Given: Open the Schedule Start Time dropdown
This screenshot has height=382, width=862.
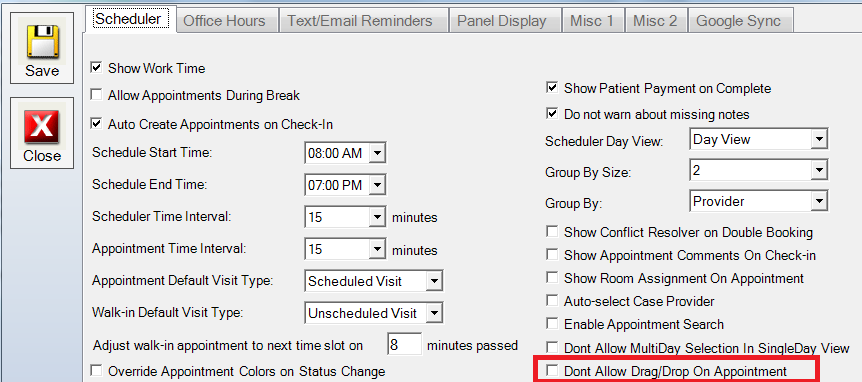Looking at the screenshot, I should click(x=377, y=153).
